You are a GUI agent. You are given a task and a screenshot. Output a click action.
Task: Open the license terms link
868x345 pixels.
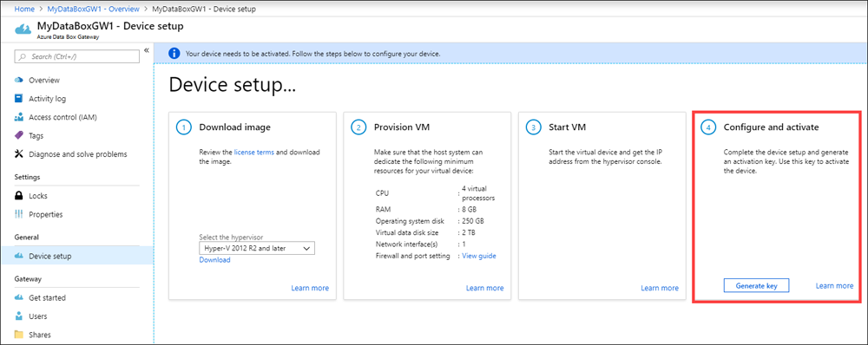coord(254,152)
